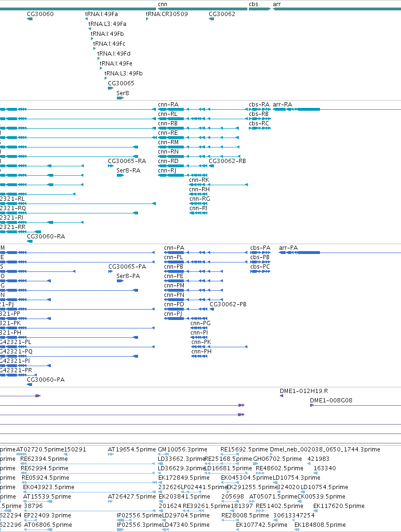
Task: Click the tRNA:I:49Fe gene label
Action: (x=116, y=63)
